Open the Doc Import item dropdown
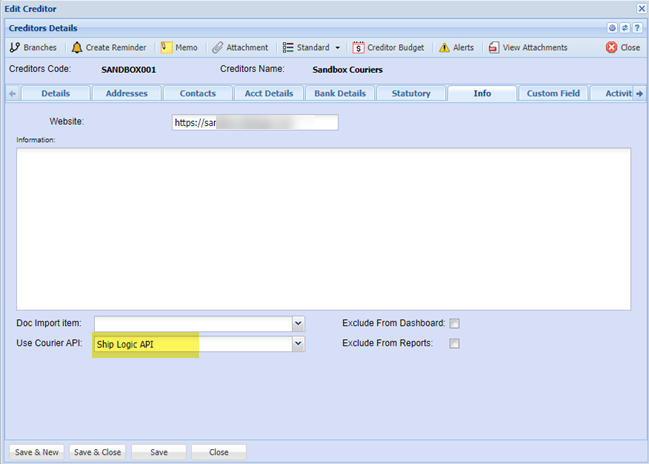The image size is (649, 464). [x=298, y=324]
